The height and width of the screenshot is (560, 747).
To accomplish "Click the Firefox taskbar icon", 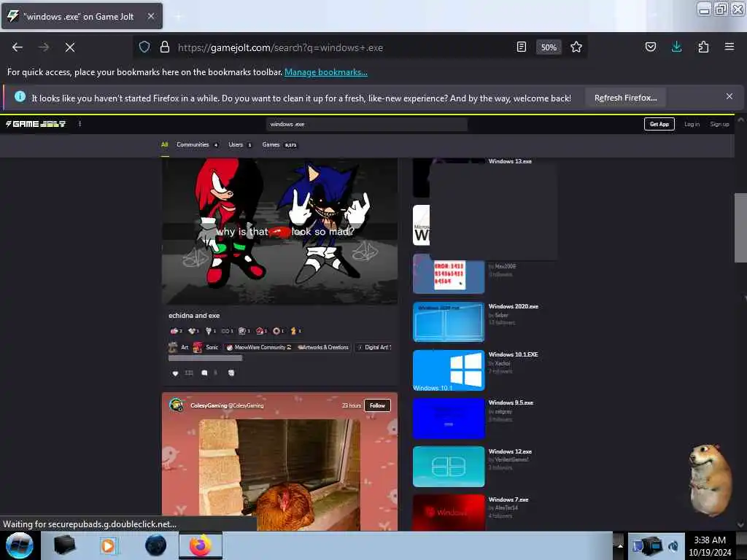I will point(200,545).
